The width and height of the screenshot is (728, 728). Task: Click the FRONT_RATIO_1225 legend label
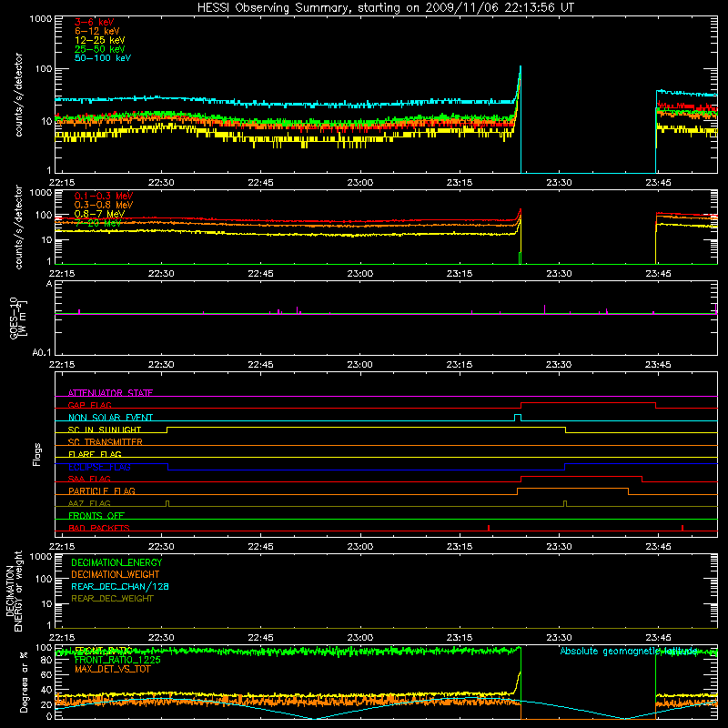[x=117, y=660]
